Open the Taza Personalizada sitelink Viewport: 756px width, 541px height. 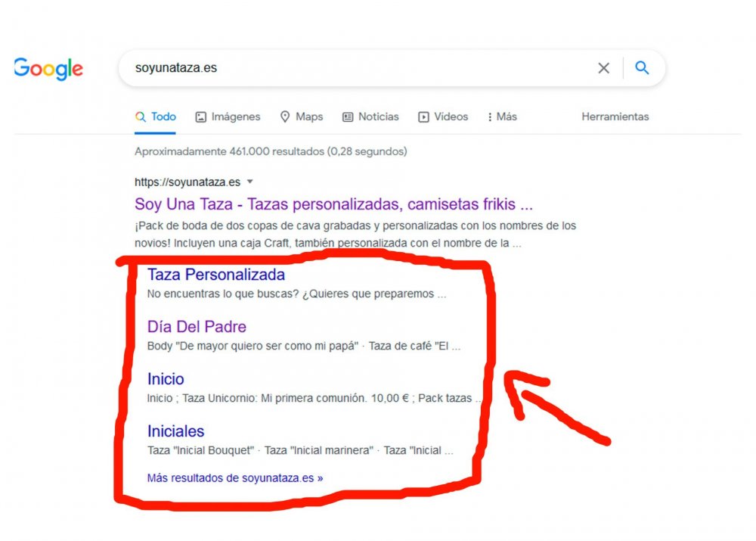coord(216,275)
